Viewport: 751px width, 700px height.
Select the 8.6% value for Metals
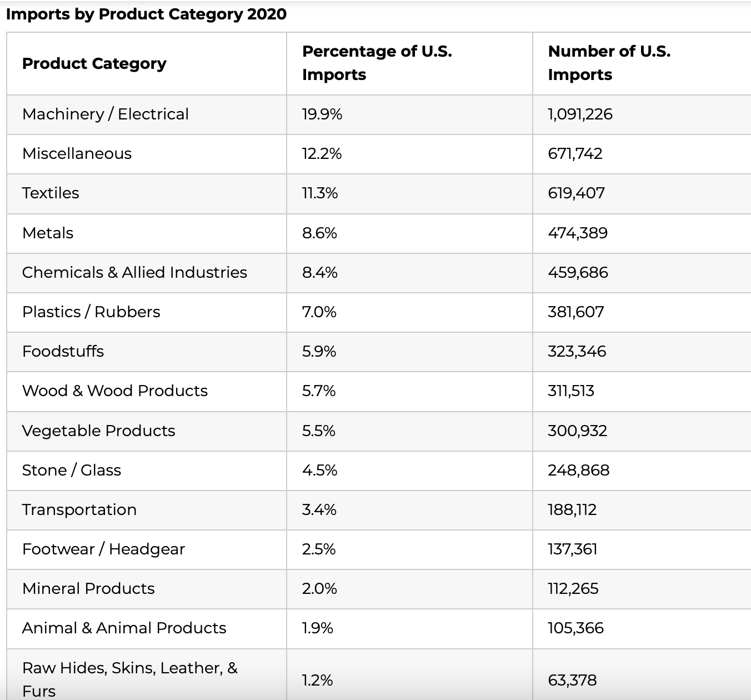click(319, 233)
